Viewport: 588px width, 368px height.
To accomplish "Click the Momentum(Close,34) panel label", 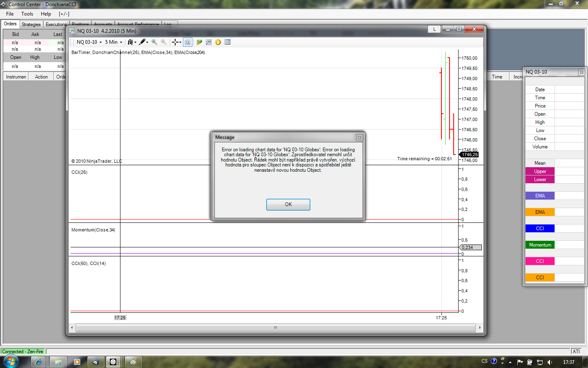I will point(93,230).
